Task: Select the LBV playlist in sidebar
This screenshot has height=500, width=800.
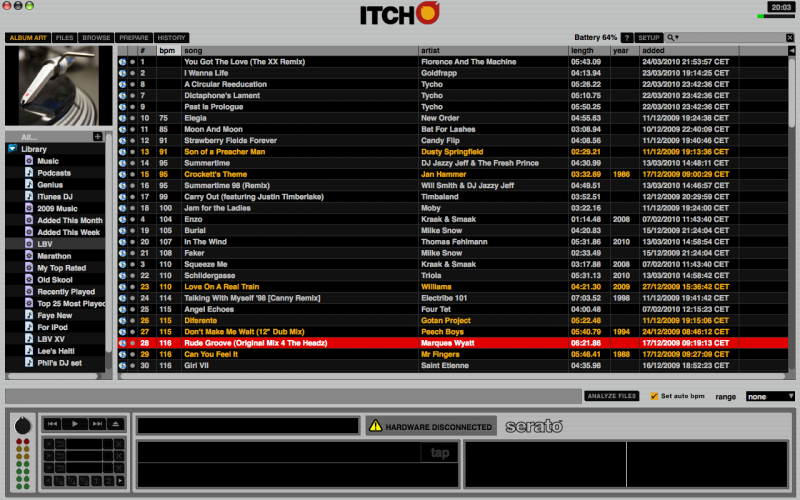Action: click(x=44, y=244)
